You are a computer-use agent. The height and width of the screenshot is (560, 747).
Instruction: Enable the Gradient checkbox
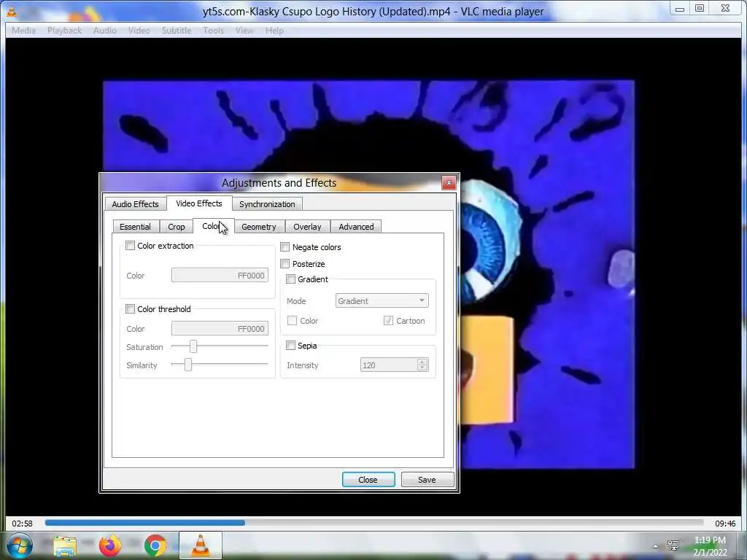[290, 279]
